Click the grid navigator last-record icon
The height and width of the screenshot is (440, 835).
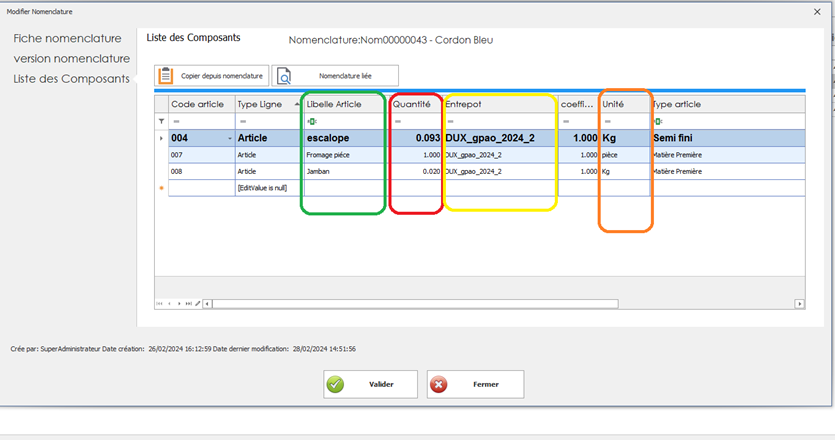click(x=189, y=303)
